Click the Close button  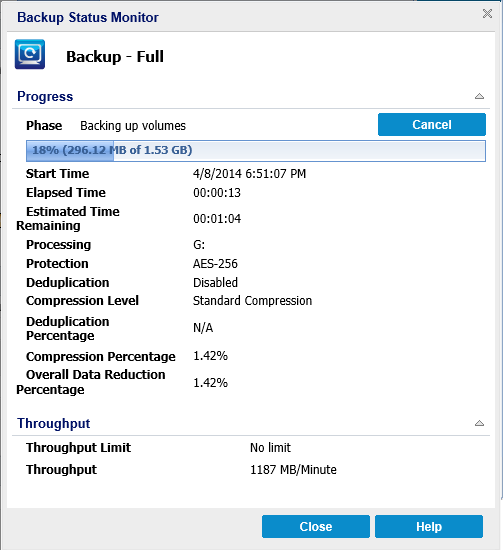pos(316,526)
